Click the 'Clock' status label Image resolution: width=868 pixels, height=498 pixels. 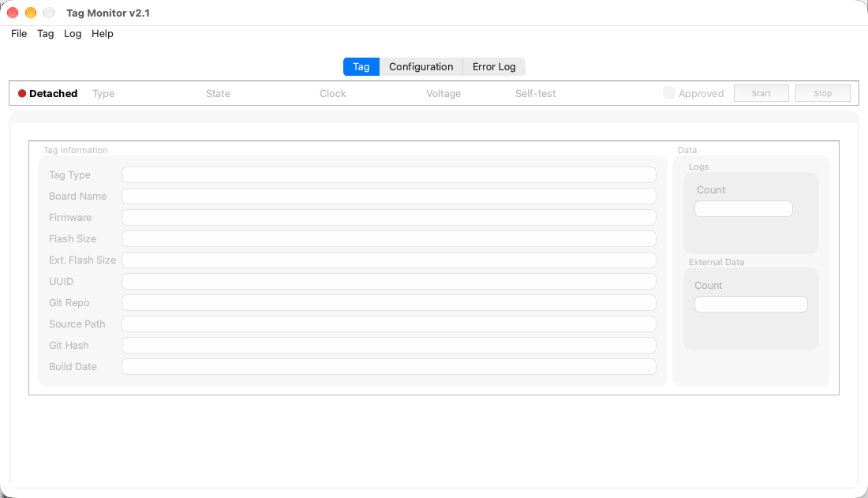(x=333, y=94)
